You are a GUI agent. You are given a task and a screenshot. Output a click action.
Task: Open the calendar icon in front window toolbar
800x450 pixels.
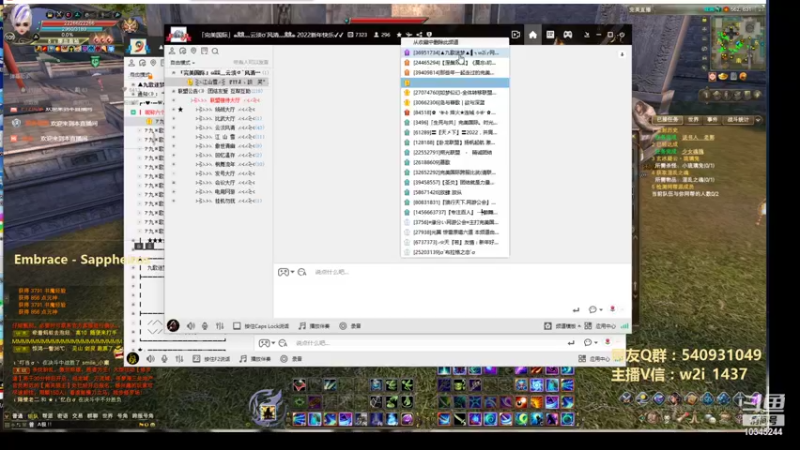[204, 51]
